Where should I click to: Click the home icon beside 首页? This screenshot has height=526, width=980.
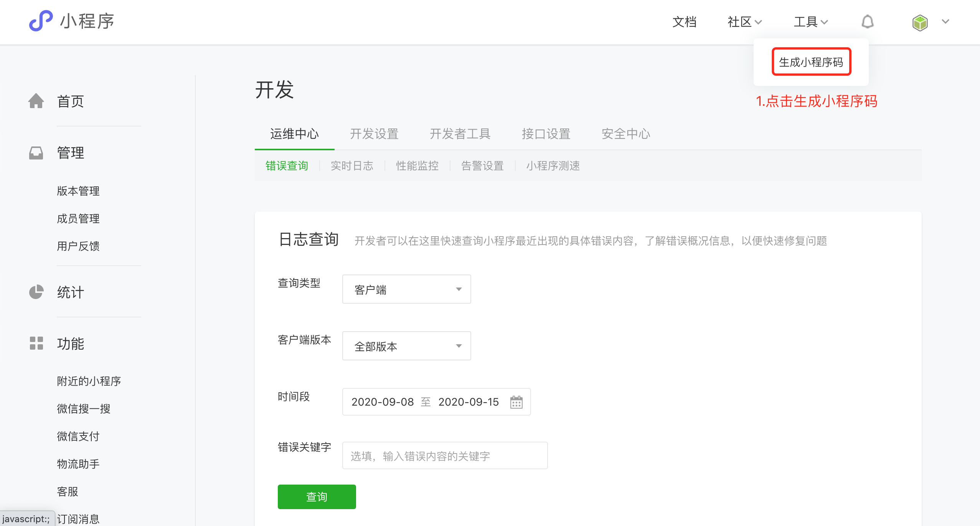tap(36, 101)
